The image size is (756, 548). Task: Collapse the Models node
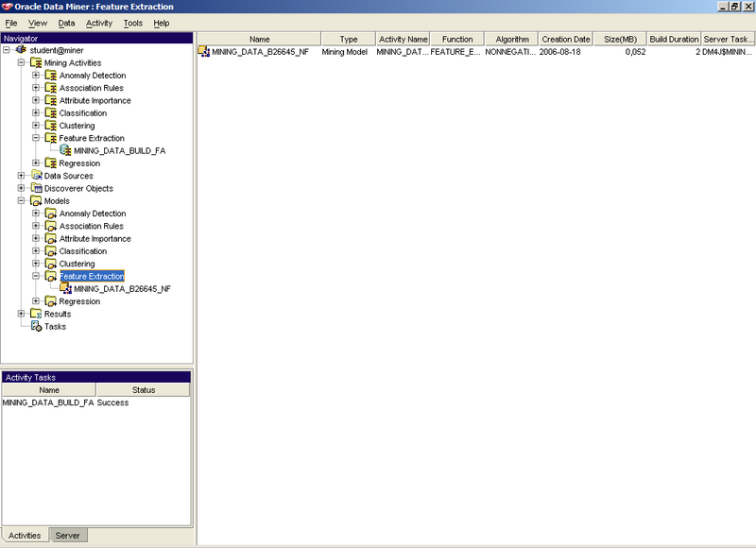[x=21, y=200]
